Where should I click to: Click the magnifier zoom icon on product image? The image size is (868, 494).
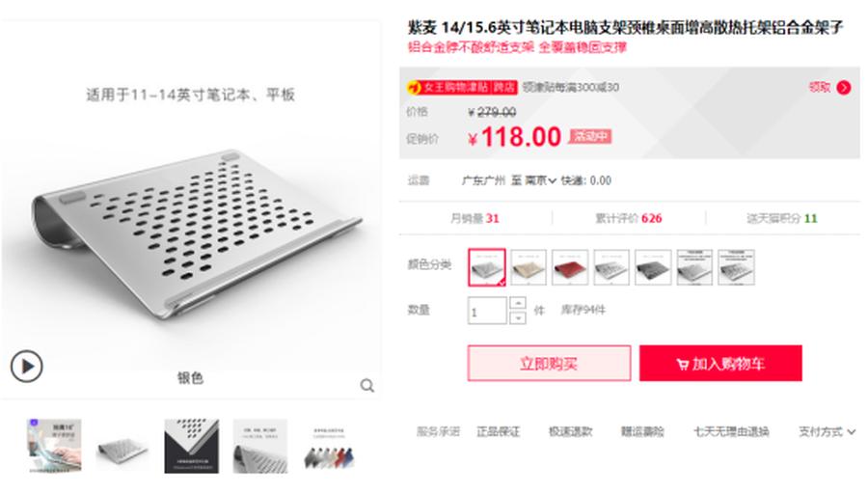(x=367, y=386)
